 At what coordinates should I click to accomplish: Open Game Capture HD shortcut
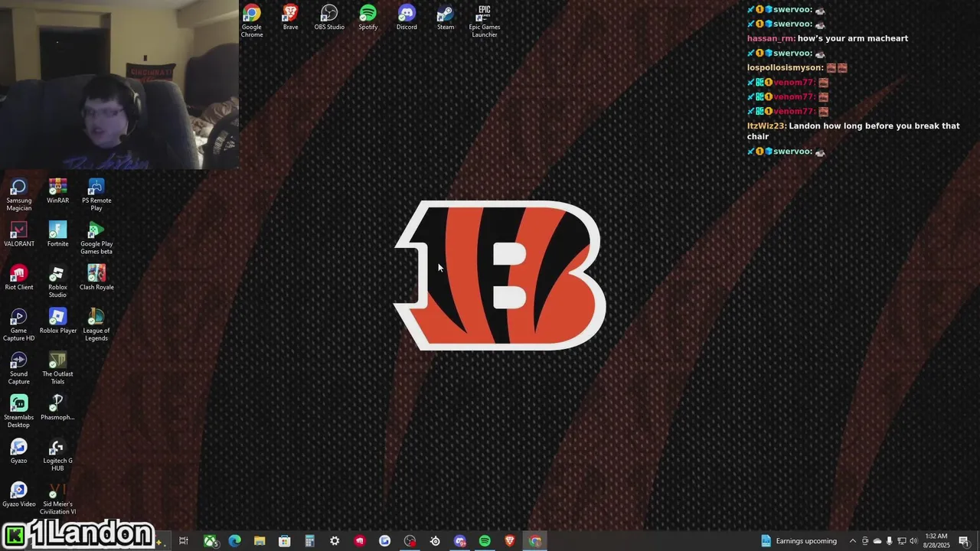point(19,324)
